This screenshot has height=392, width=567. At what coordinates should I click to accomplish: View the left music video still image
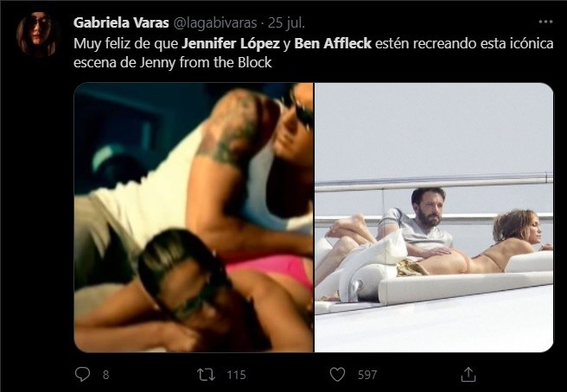pos(194,218)
